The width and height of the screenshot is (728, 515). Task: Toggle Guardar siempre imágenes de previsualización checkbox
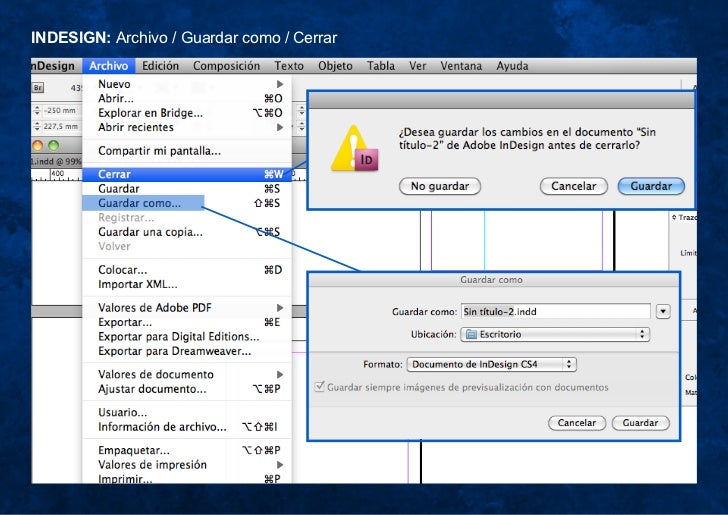point(319,386)
